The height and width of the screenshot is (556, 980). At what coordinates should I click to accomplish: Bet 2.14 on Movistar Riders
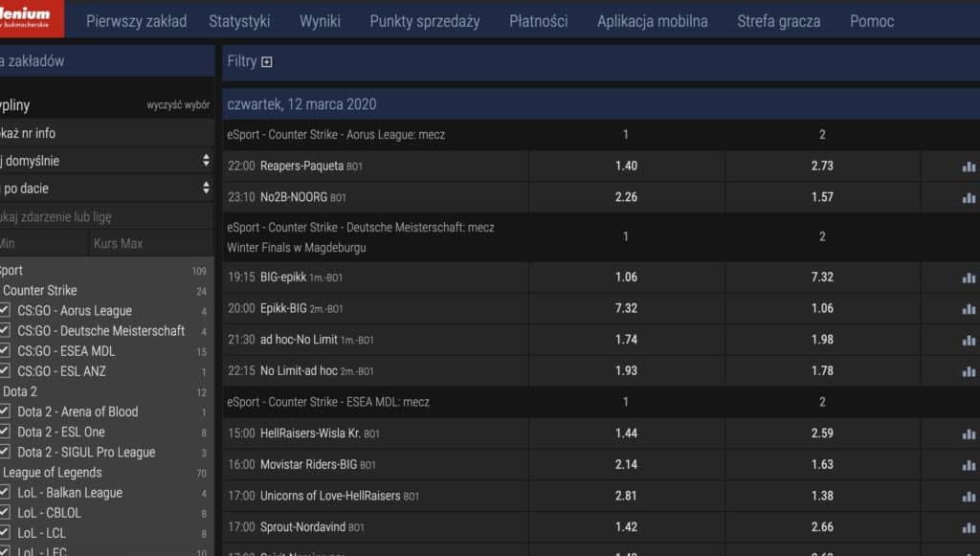(x=626, y=465)
